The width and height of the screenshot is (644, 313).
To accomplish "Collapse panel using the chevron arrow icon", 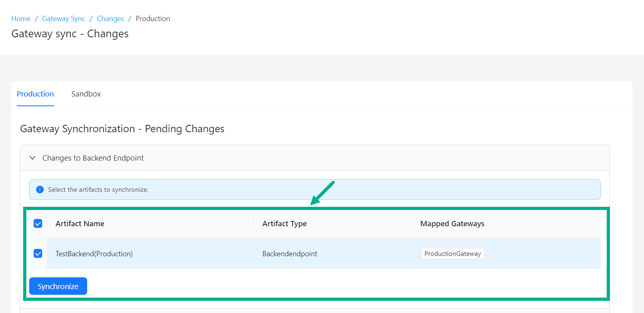I will click(32, 158).
